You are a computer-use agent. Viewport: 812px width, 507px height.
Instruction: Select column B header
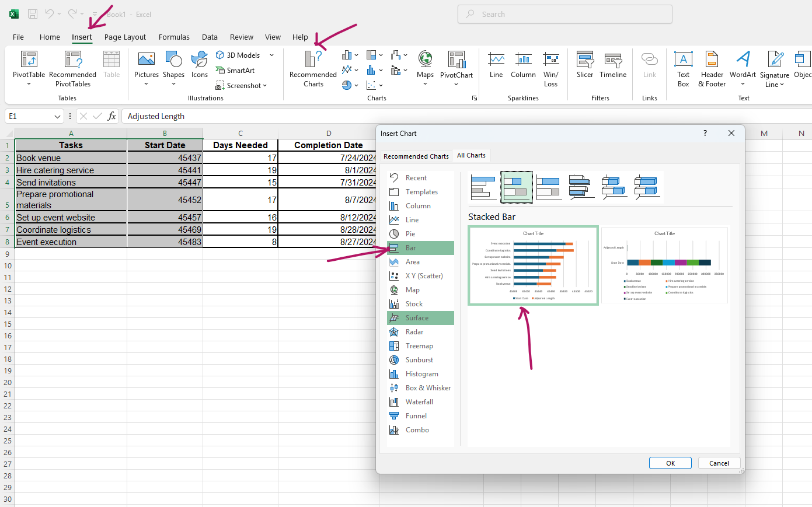[x=165, y=134]
